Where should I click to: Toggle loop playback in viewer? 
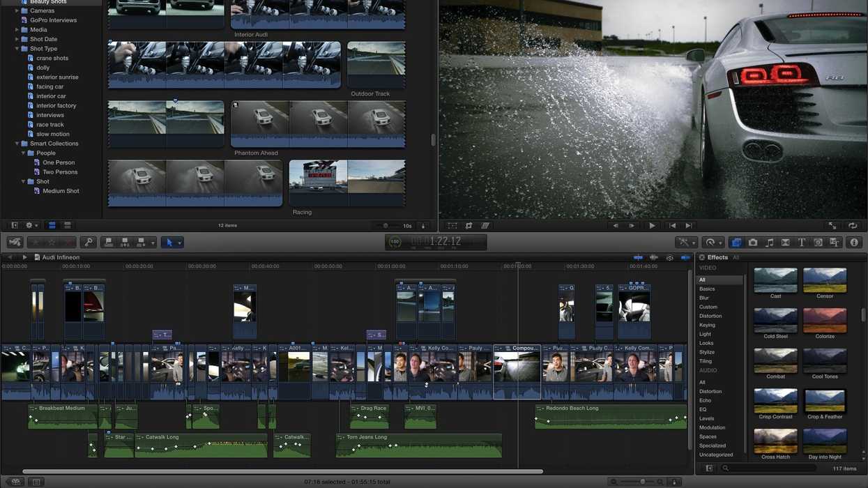pyautogui.click(x=853, y=226)
